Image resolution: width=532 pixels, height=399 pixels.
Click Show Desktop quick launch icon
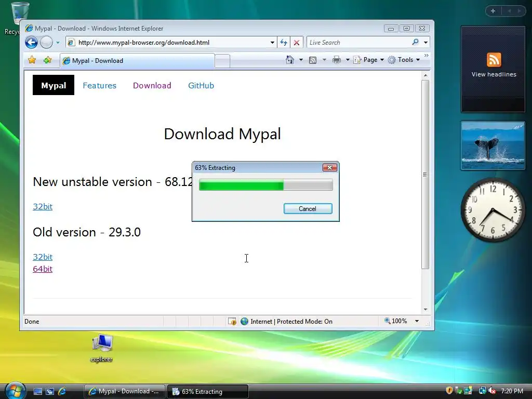(x=37, y=392)
